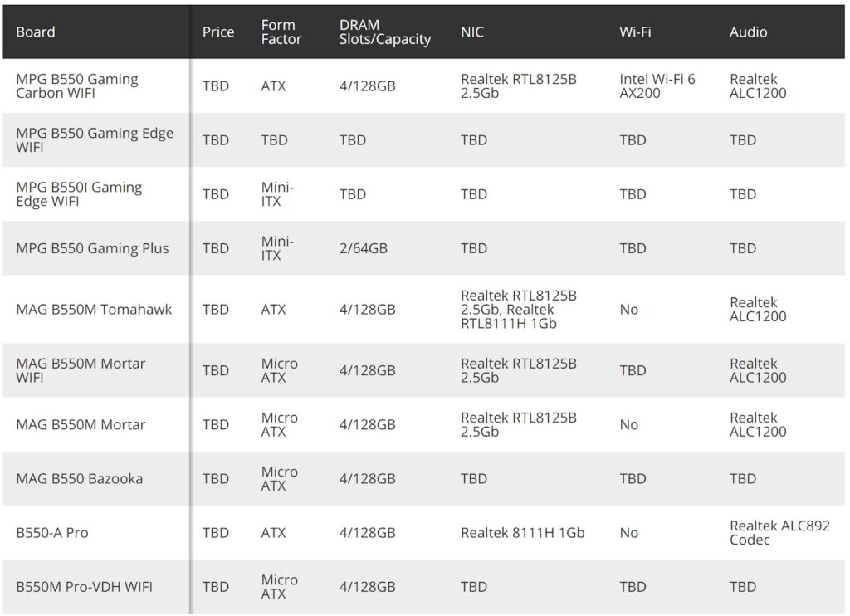
Task: Click the MAG B550 Bazooka board name
Action: coord(79,479)
